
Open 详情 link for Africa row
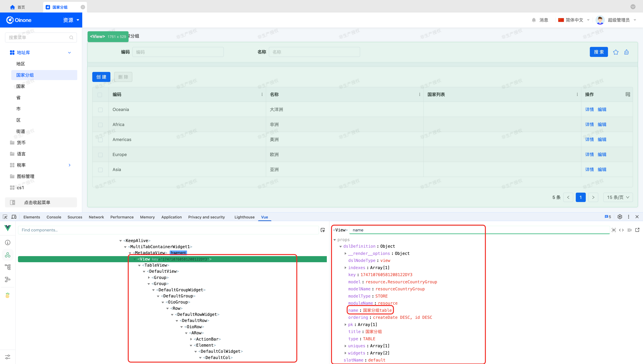589,124
